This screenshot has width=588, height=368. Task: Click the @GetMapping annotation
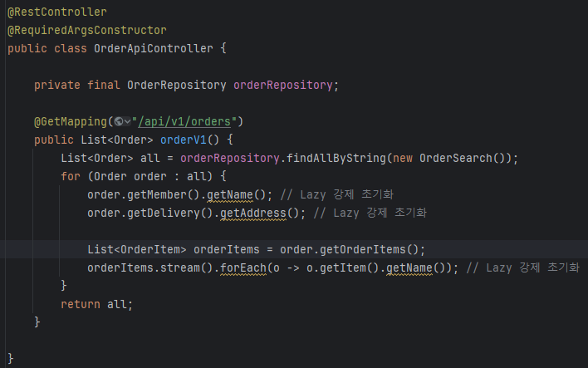point(71,121)
